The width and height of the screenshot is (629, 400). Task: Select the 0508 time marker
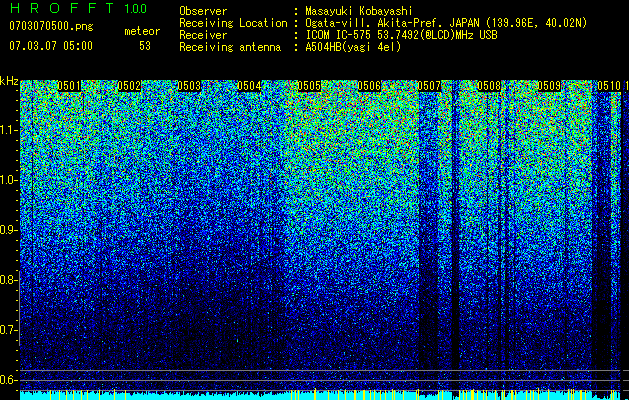coord(489,86)
